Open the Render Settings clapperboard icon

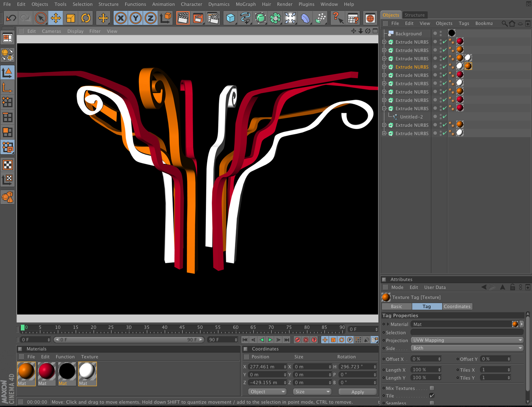[213, 18]
